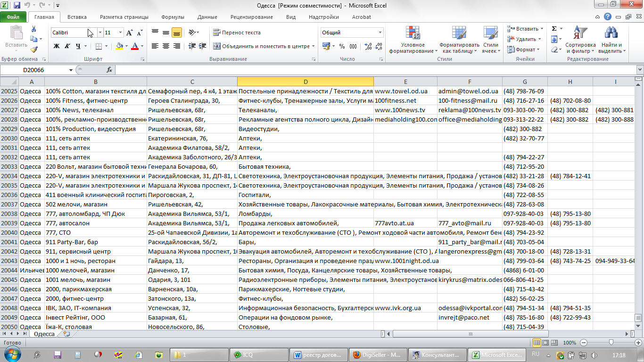Decrease decimal places icon
The height and width of the screenshot is (362, 644).
click(378, 46)
